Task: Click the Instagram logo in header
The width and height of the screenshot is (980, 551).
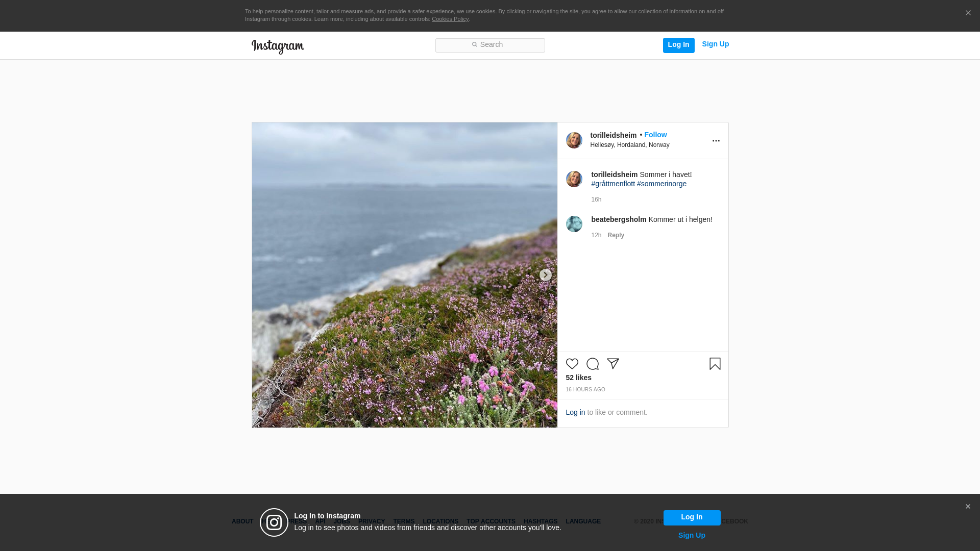Action: (278, 46)
